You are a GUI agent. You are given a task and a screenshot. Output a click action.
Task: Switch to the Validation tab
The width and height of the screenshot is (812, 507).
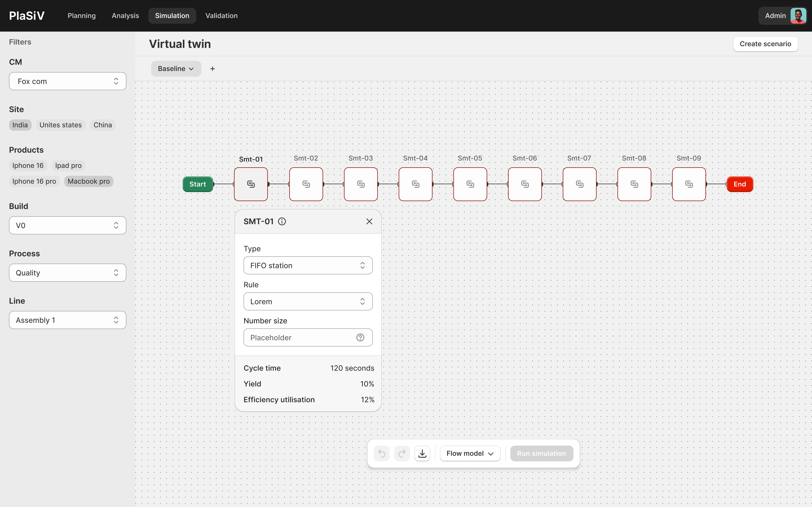coord(221,16)
